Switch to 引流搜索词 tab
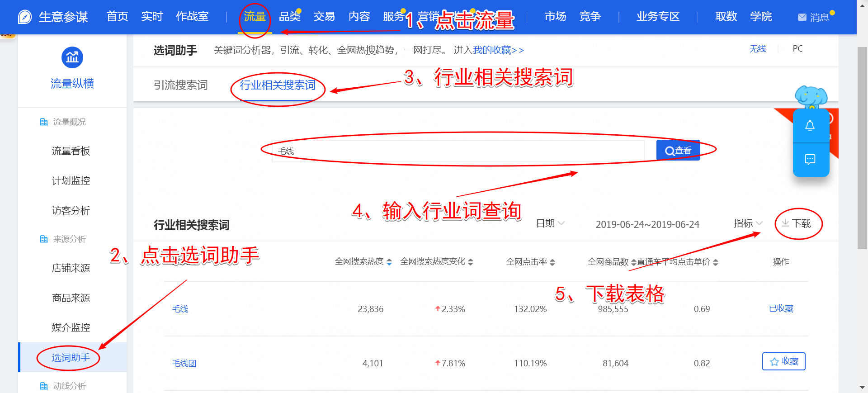The height and width of the screenshot is (393, 868). point(181,85)
